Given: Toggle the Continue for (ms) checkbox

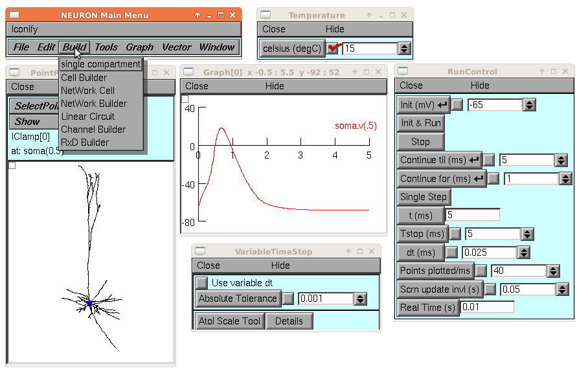Looking at the screenshot, I should point(493,179).
